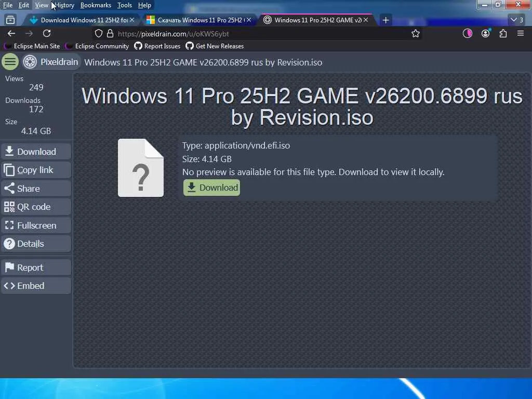Screen dimensions: 532x399
Task: Open the pink circular toolbar extension icon
Action: coord(468,33)
